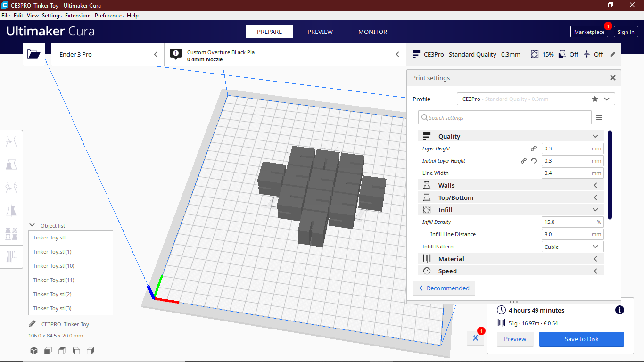644x362 pixels.
Task: Collapse the Object list
Action: (x=33, y=225)
